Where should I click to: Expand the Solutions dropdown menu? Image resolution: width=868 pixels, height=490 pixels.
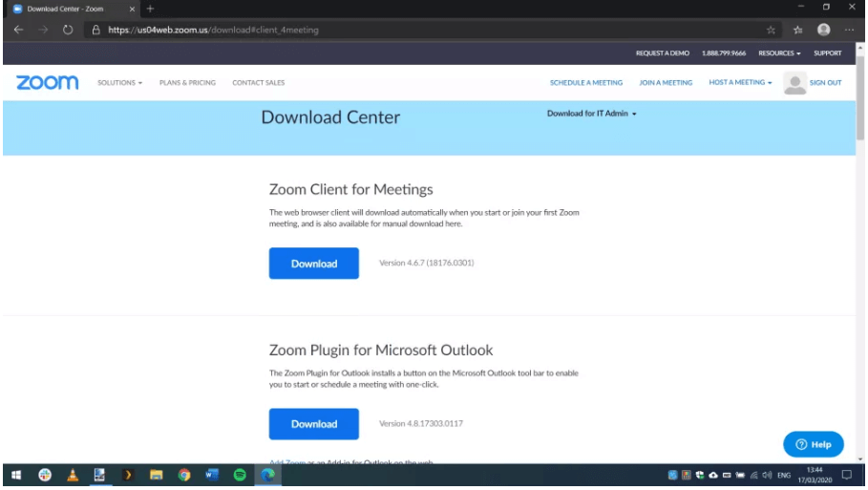[x=119, y=82]
